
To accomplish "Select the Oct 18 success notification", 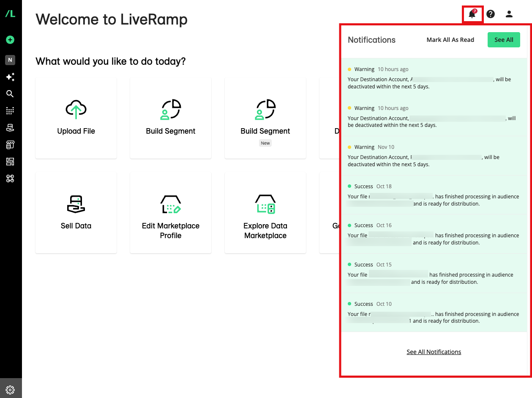I will [x=434, y=195].
